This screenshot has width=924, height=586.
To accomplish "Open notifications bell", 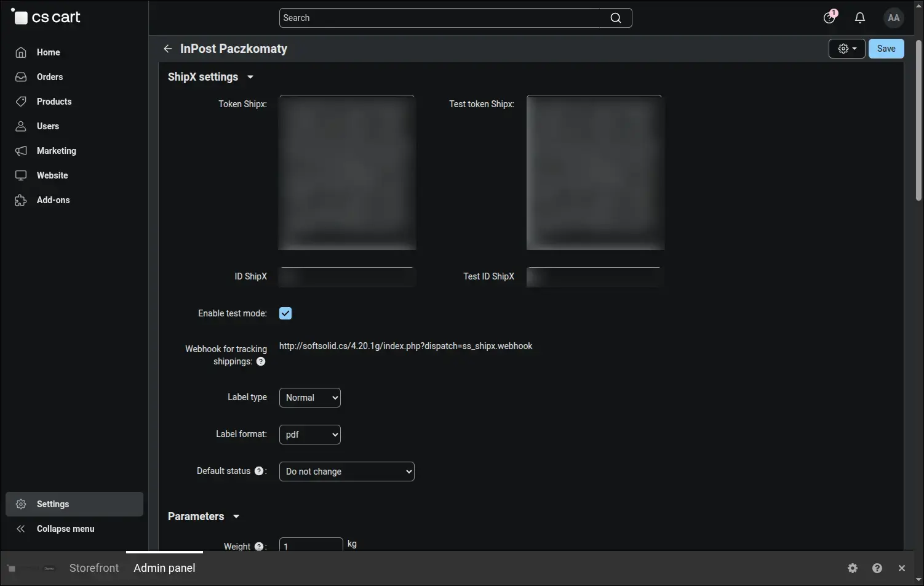I will [860, 18].
